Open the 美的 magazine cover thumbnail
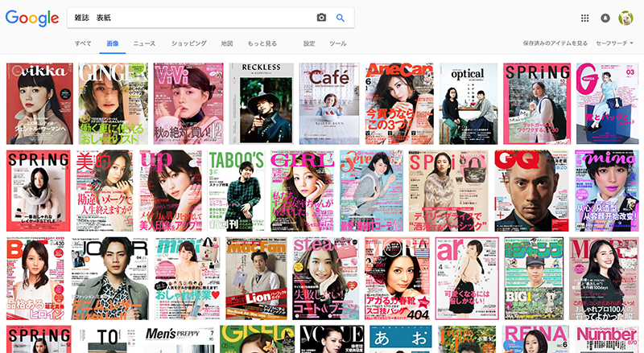The height and width of the screenshot is (353, 644). pyautogui.click(x=105, y=191)
